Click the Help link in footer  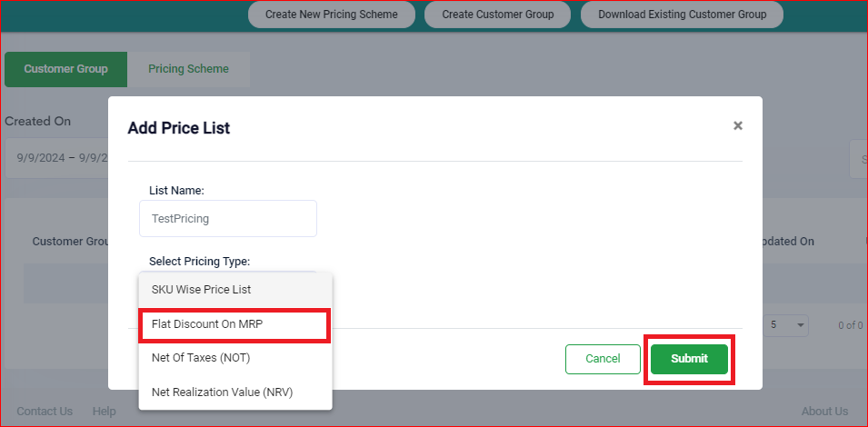104,412
